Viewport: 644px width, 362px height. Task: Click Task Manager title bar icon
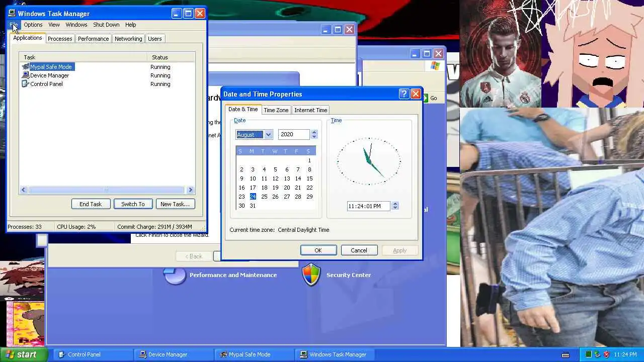[12, 14]
